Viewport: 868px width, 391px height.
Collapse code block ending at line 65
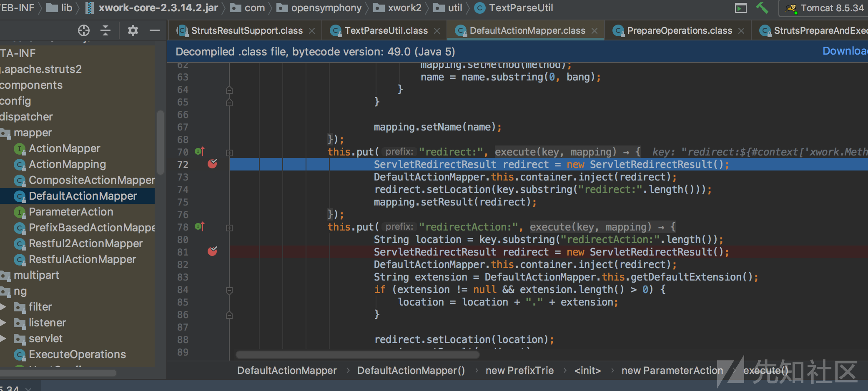(229, 102)
